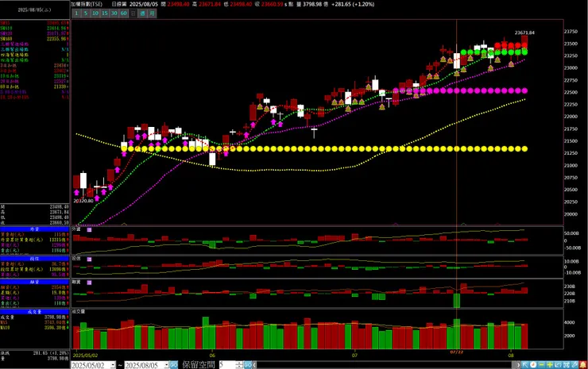This screenshot has height=369, width=588.
Task: Click the yellow minus zoom-out icon
Action: pos(541,365)
